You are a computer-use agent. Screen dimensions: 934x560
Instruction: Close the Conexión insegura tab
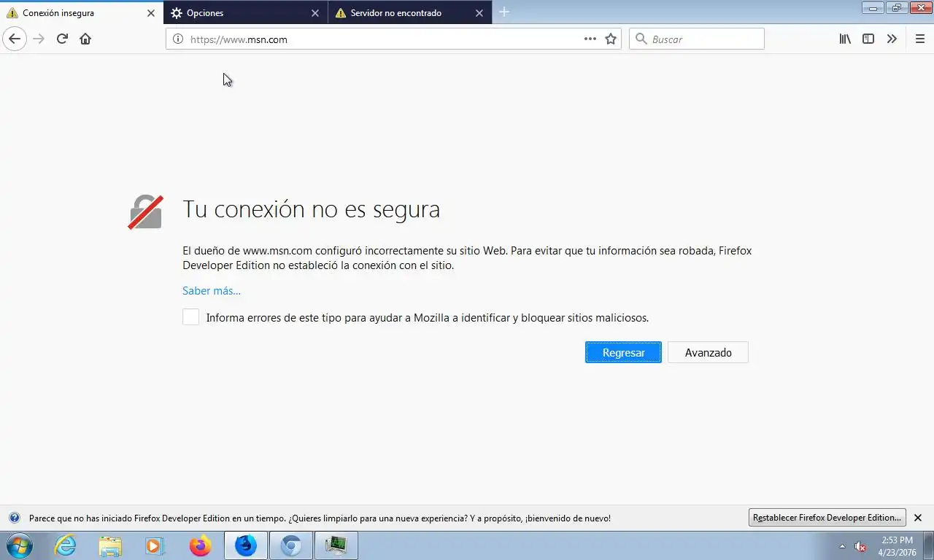click(151, 13)
